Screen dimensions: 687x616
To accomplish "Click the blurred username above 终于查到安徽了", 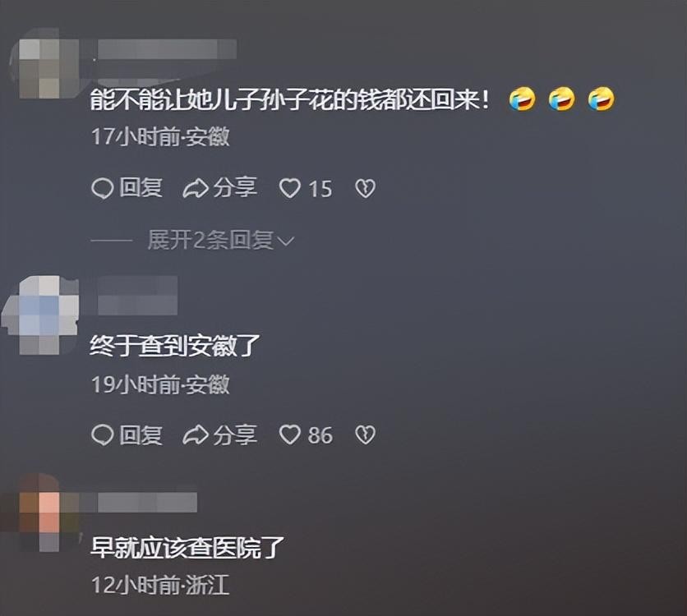I will tap(137, 296).
